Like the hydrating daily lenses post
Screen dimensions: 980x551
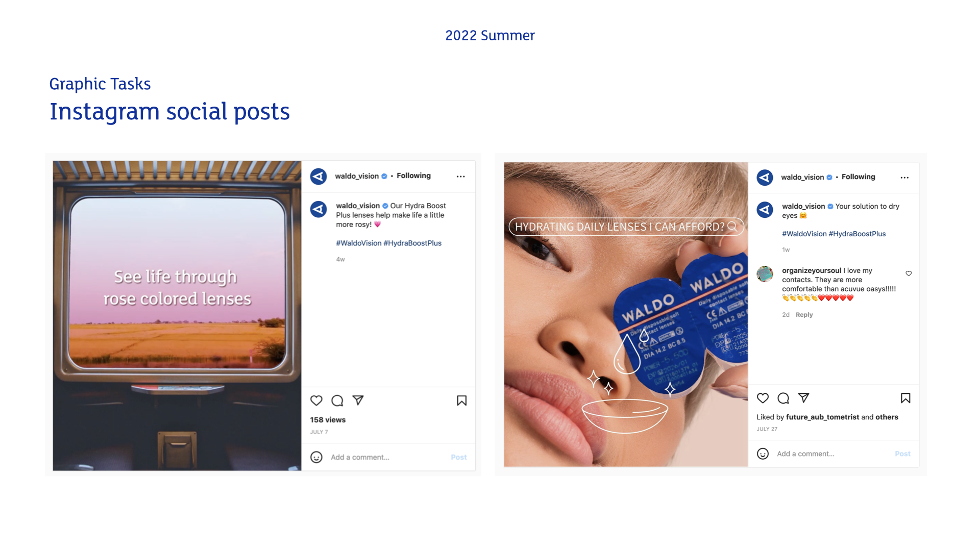[763, 398]
